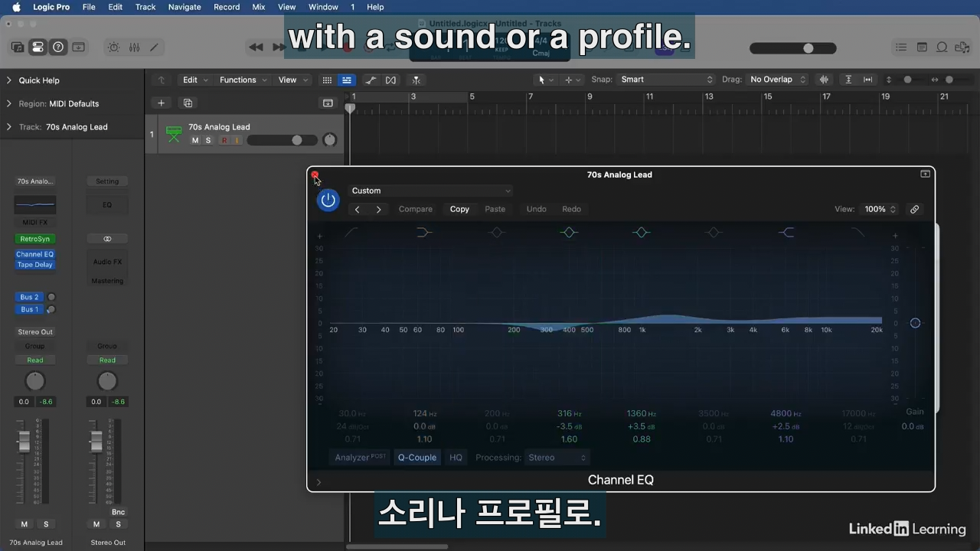
Task: Adjust the master volume slider in control bar
Action: pos(793,48)
